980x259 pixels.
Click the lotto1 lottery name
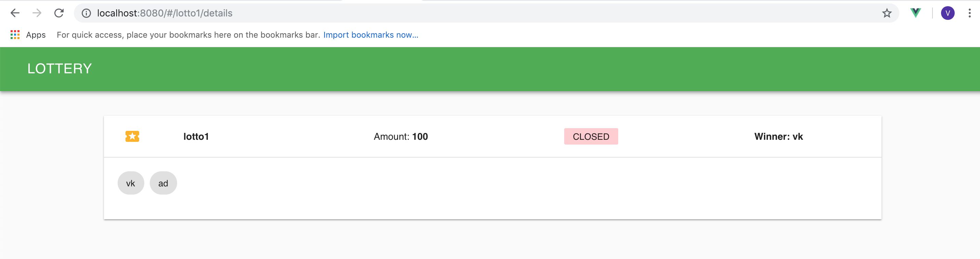[x=196, y=136]
